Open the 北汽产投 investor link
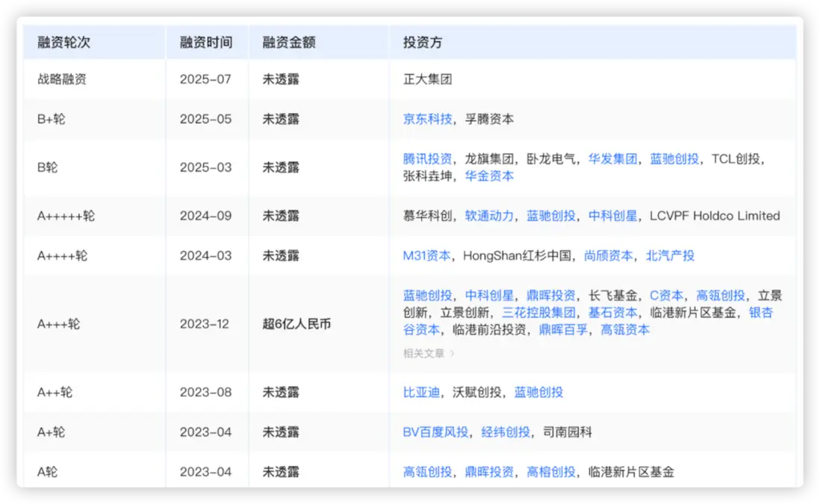Image resolution: width=820 pixels, height=504 pixels. (670, 255)
